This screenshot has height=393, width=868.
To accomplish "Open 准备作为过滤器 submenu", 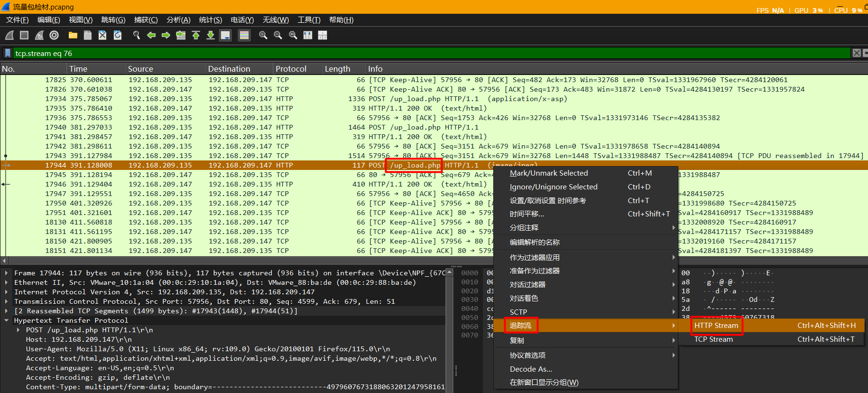I will (x=586, y=271).
